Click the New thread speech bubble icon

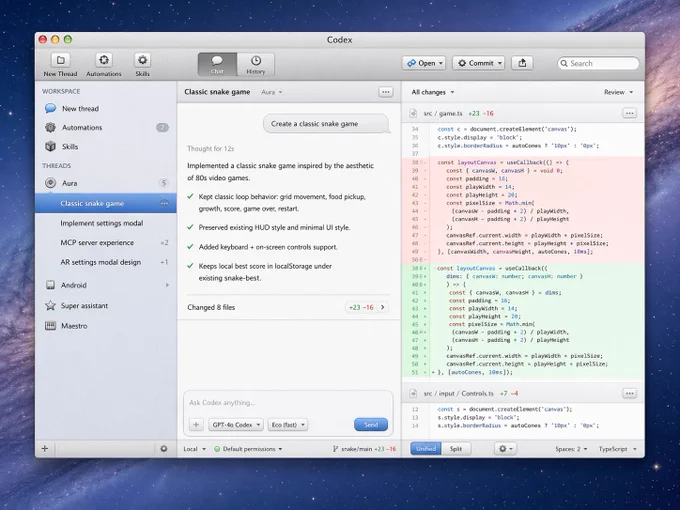click(50, 108)
